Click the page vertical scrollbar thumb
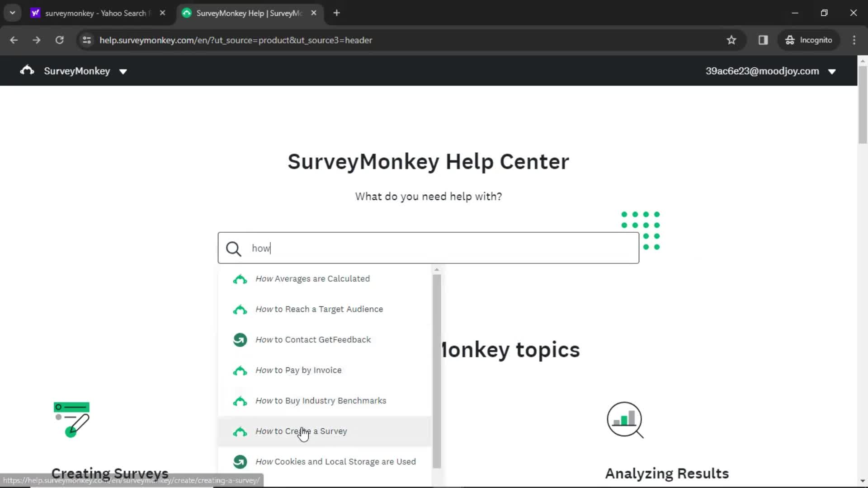The width and height of the screenshot is (868, 488). [x=863, y=105]
